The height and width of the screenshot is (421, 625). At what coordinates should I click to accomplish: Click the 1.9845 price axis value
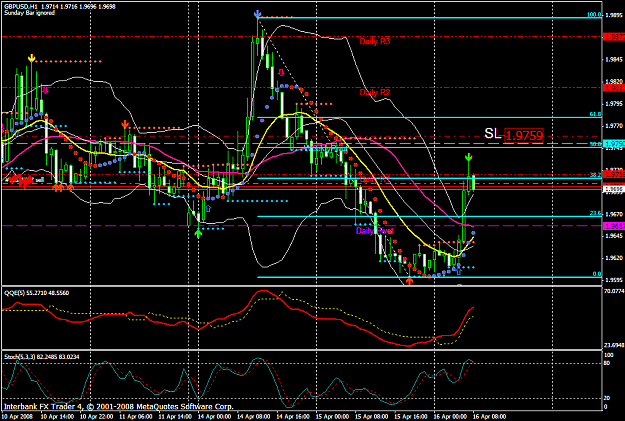(613, 59)
